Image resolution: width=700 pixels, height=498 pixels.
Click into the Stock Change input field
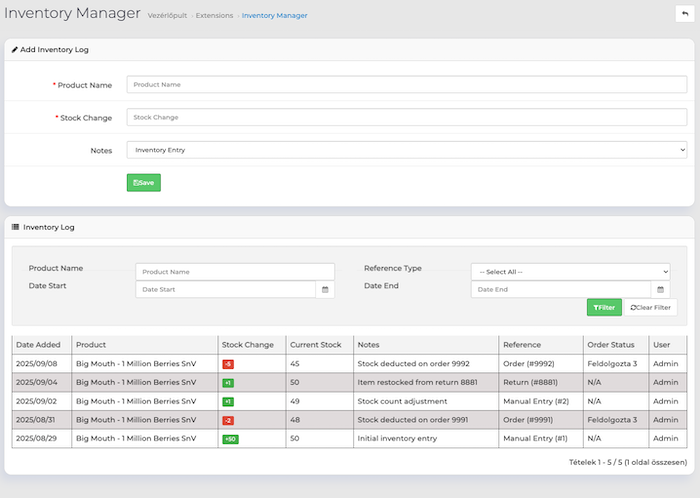coord(406,117)
